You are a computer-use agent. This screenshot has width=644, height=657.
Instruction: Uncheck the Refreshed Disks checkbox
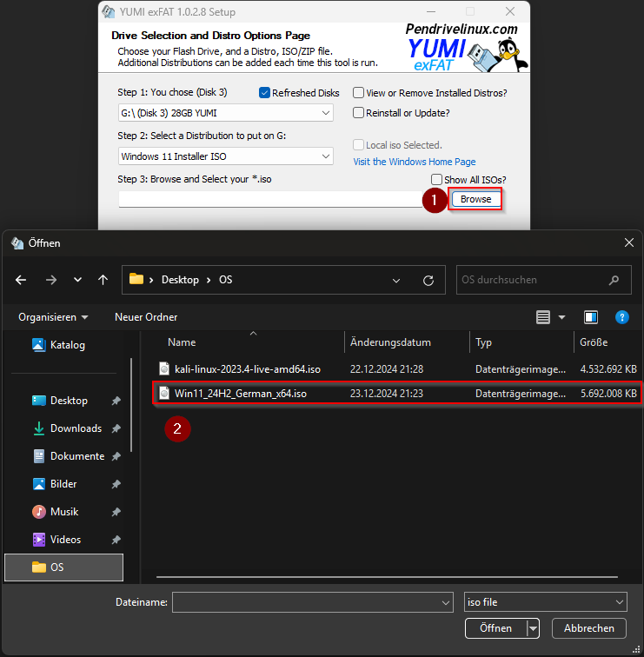point(265,93)
